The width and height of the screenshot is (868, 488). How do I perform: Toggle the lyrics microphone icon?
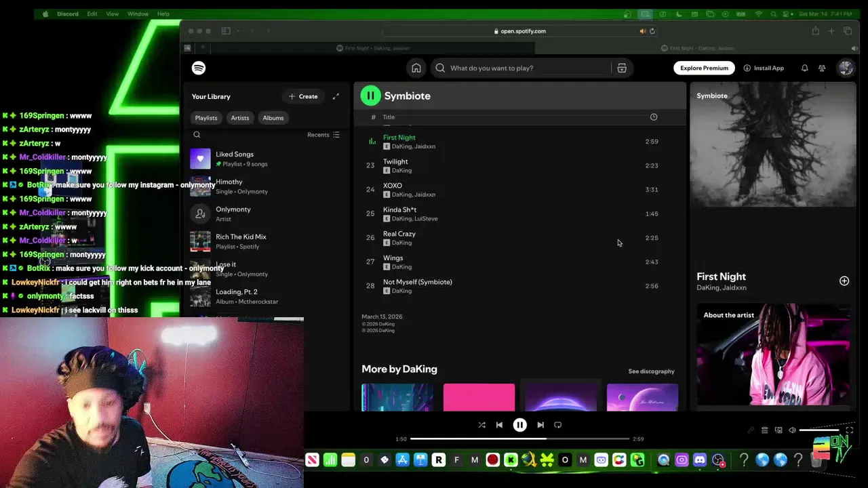click(751, 430)
